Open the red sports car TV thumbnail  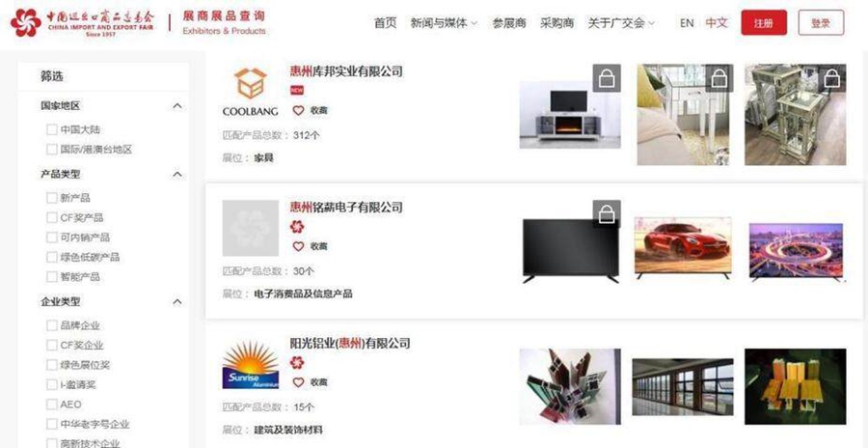[x=683, y=248]
